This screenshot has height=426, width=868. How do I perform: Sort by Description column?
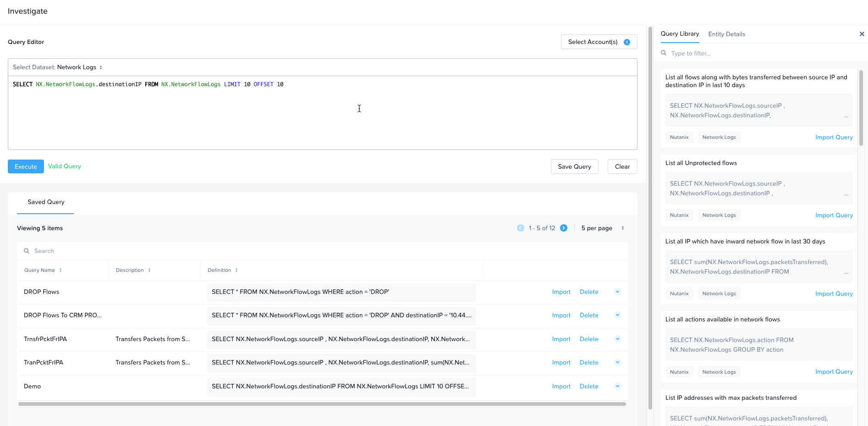click(149, 270)
